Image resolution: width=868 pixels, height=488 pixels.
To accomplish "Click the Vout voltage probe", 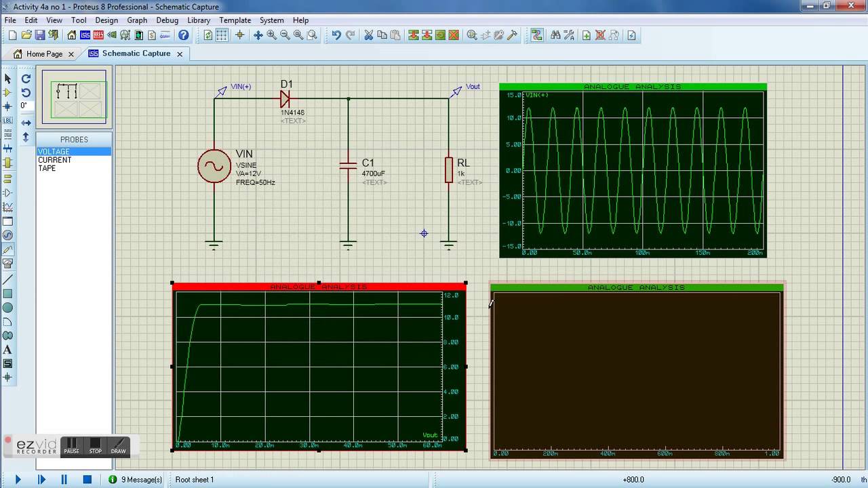I will tap(456, 91).
